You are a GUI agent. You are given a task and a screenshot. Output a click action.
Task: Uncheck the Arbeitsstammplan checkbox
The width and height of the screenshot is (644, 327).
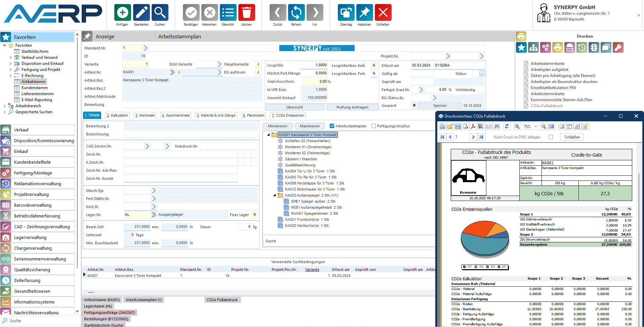pyautogui.click(x=332, y=126)
